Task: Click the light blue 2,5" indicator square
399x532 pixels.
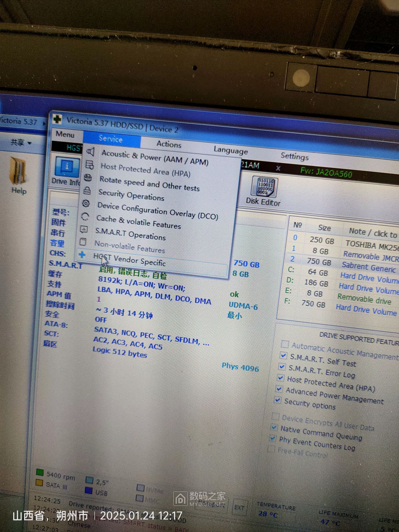Action: [90, 480]
